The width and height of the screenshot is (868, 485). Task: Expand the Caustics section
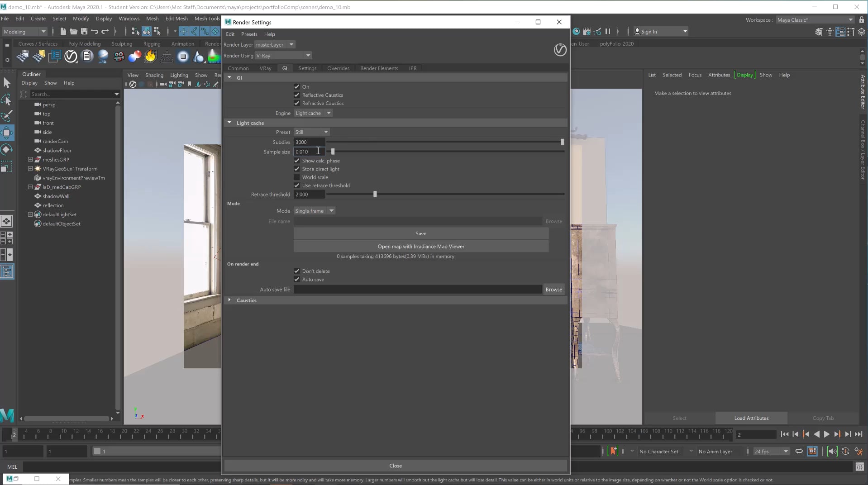[x=229, y=300]
